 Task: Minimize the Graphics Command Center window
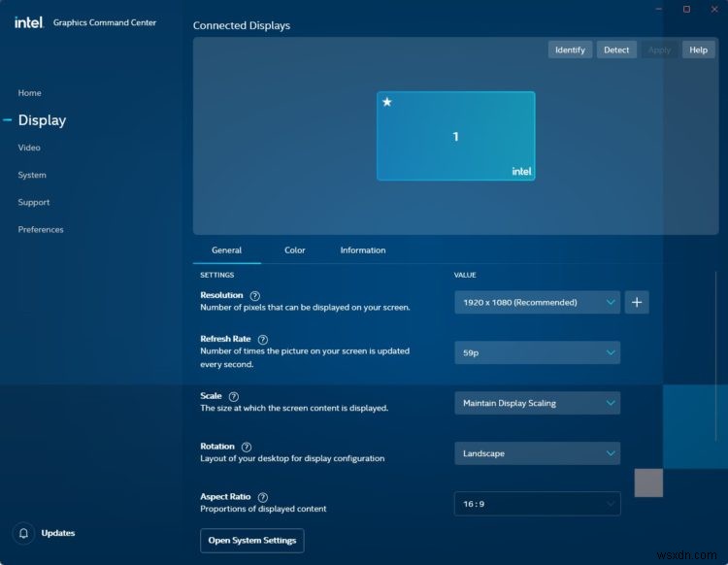coord(659,10)
